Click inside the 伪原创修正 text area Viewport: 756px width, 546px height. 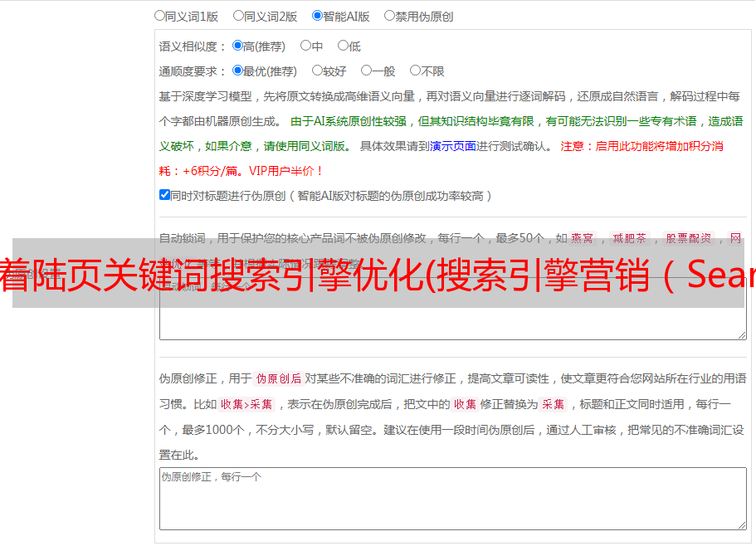453,499
